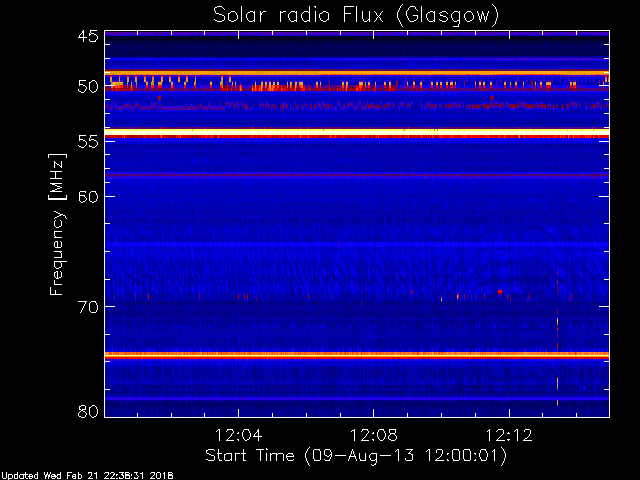Click the 60 frequency tick label
The image size is (640, 480).
[x=87, y=197]
